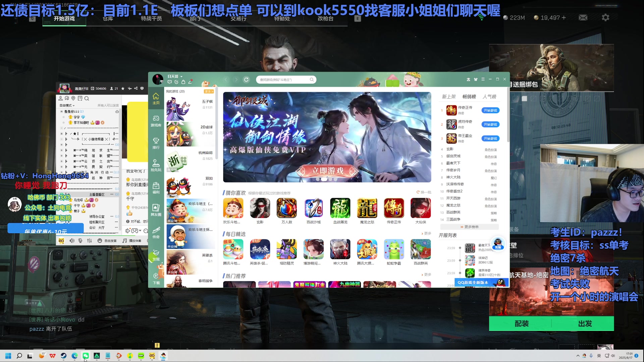Expand 绝地求生 channel row
644x362 pixels.
(x=61, y=150)
